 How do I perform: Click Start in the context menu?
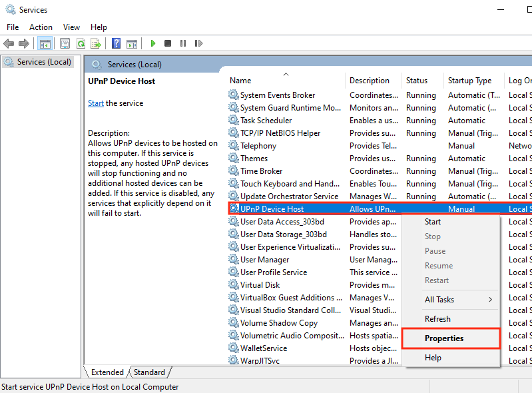pos(433,222)
